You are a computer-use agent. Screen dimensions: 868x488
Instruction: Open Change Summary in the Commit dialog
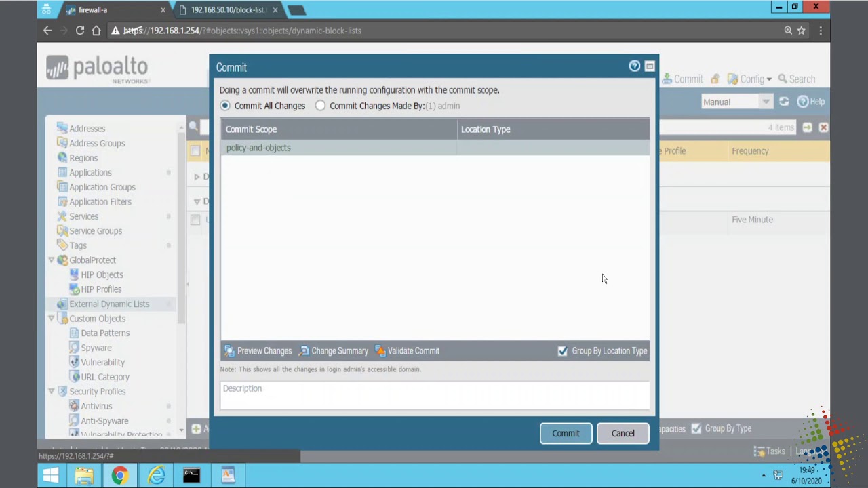[x=334, y=351]
